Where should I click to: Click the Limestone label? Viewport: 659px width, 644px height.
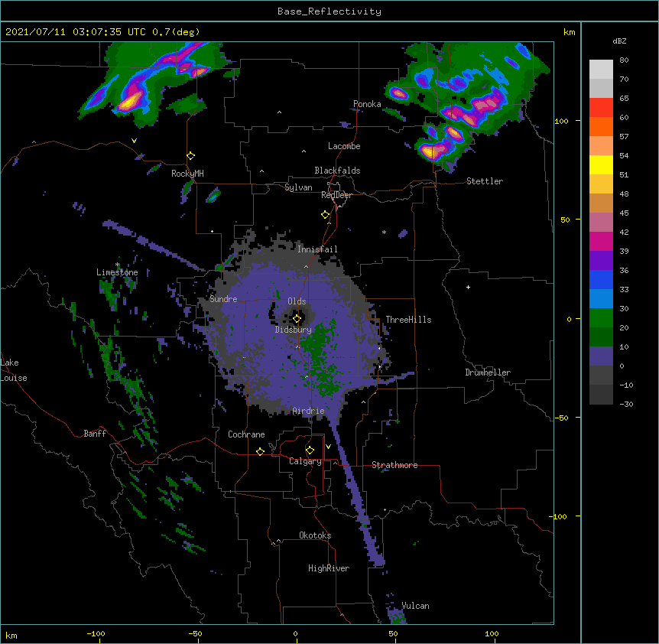(x=117, y=272)
